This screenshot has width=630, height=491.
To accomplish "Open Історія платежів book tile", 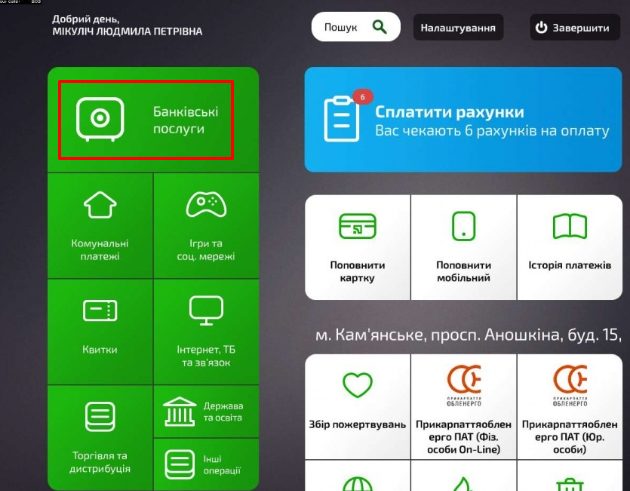I will [x=569, y=246].
